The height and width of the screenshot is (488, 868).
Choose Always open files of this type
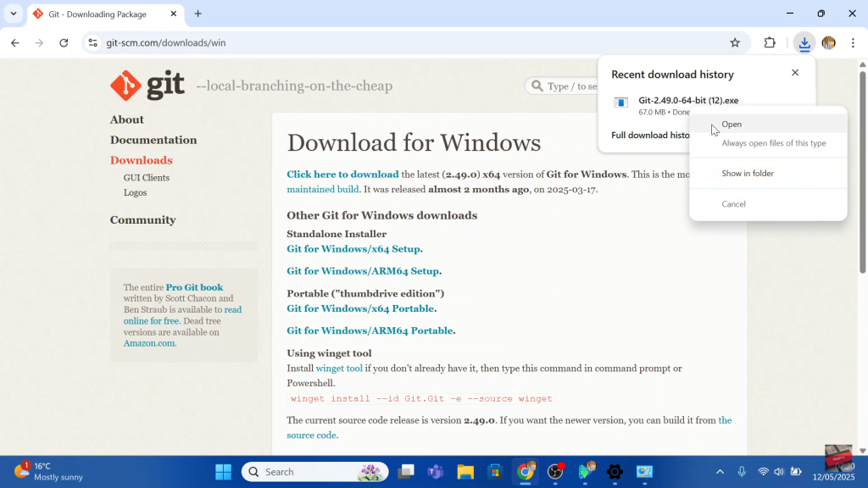tap(768, 143)
